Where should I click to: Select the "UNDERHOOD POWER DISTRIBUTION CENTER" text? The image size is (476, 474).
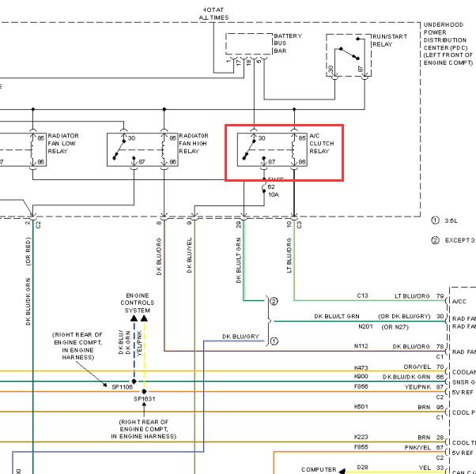(445, 36)
